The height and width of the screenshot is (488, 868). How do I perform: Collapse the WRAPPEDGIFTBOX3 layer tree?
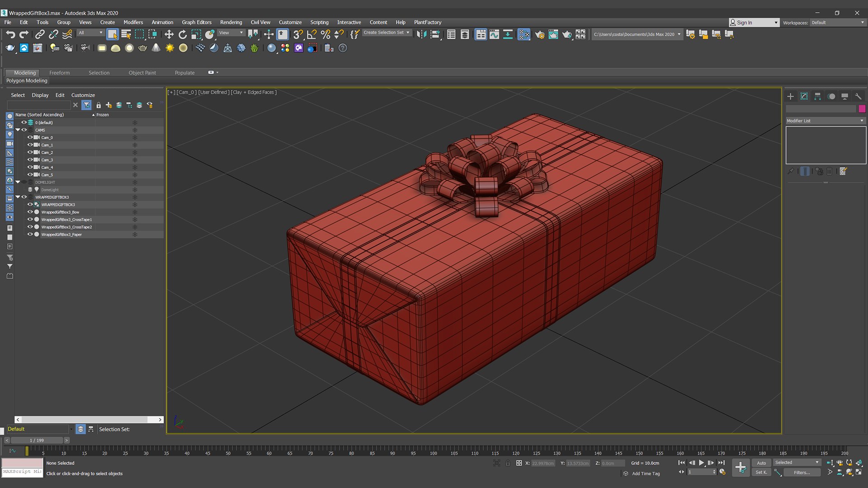[18, 197]
